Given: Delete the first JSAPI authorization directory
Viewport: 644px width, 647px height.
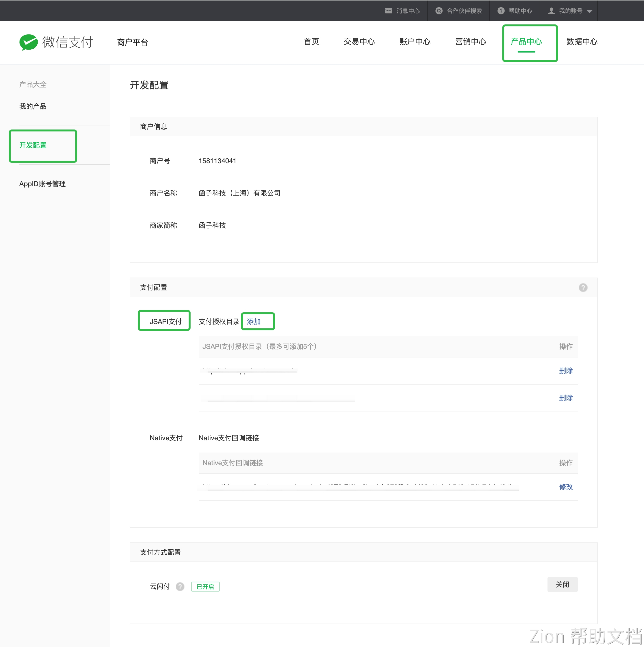Looking at the screenshot, I should tap(566, 370).
